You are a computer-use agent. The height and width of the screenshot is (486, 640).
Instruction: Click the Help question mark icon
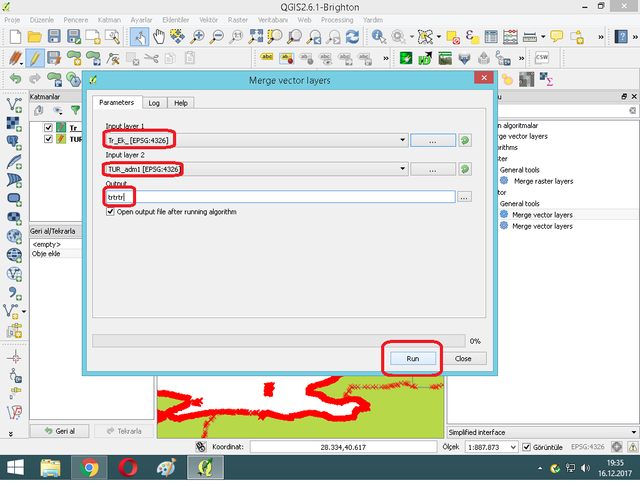coord(621,37)
